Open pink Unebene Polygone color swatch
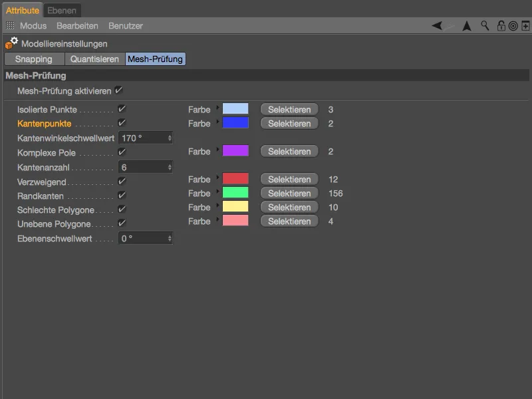The image size is (532, 399). pos(235,220)
